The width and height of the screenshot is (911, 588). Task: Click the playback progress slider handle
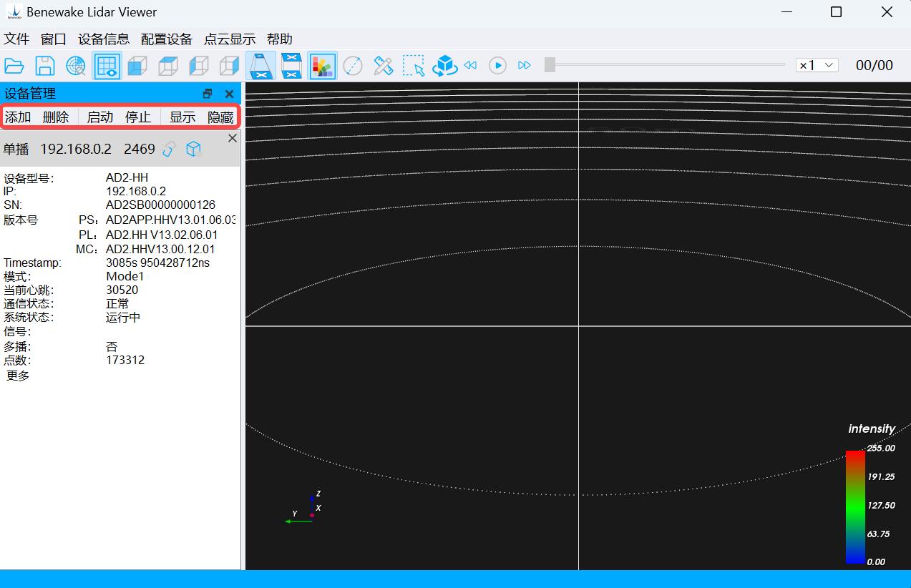pos(550,65)
